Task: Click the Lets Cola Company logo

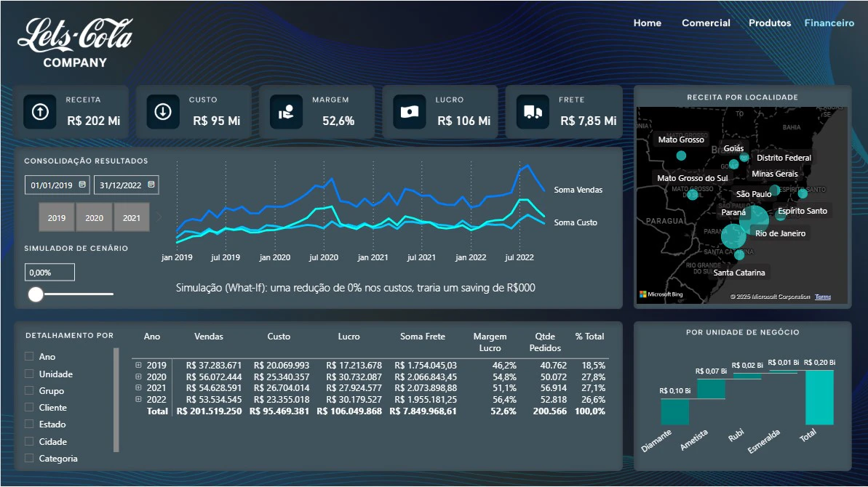Action: (75, 43)
